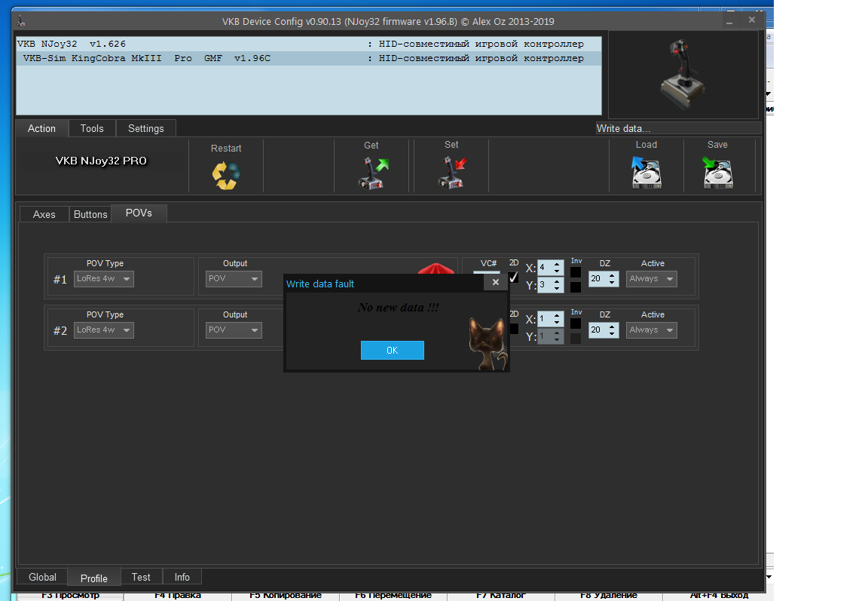Increase DZ value for POV #1
The image size is (868, 601).
coord(612,275)
